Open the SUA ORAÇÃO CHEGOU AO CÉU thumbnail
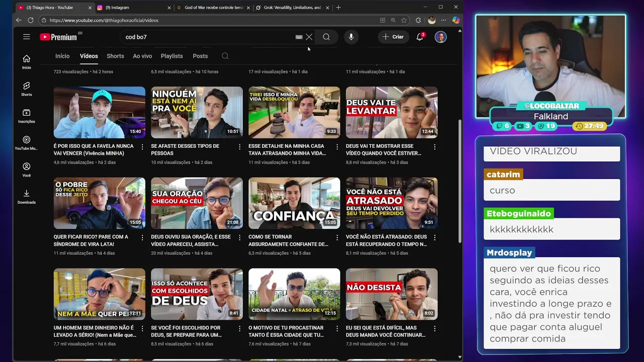The height and width of the screenshot is (362, 644). tap(197, 203)
